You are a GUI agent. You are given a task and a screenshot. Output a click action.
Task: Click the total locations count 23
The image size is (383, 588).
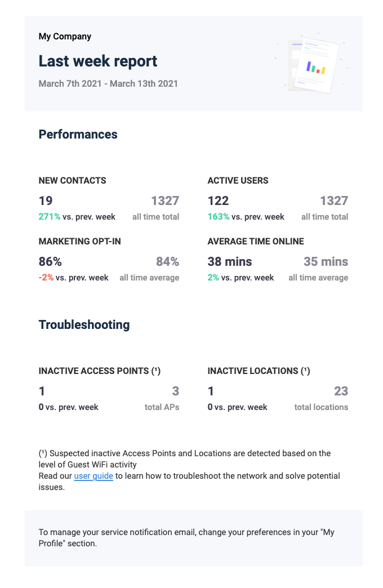point(341,391)
